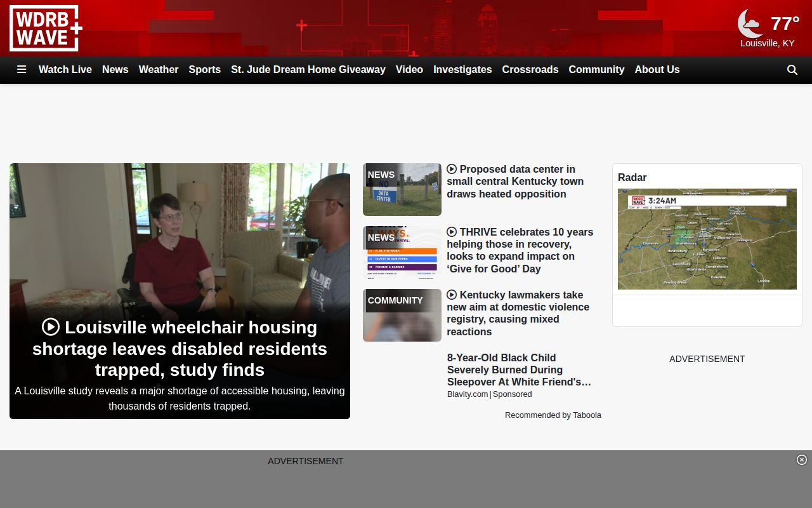The height and width of the screenshot is (508, 812).
Task: Select Community in the navigation bar
Action: tap(596, 70)
